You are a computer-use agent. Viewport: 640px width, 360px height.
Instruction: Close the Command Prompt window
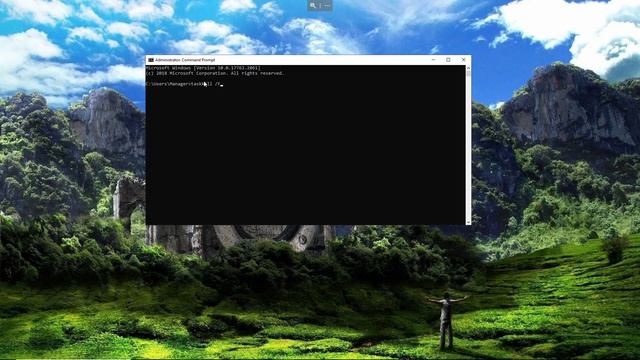tap(463, 60)
